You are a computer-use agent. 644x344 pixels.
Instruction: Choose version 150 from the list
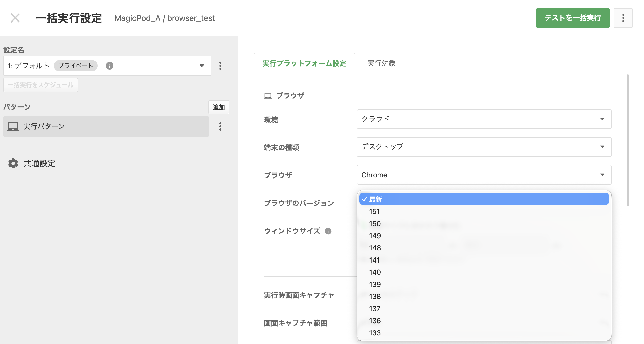coord(484,224)
